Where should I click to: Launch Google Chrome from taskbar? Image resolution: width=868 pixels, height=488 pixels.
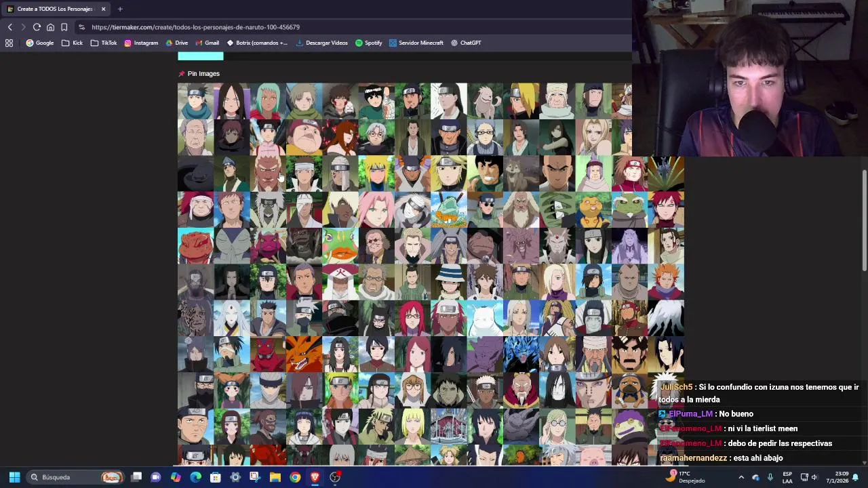[295, 477]
